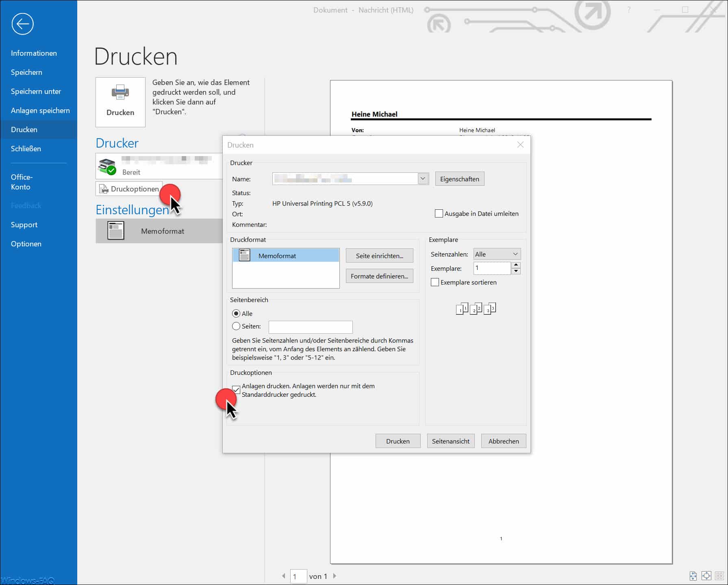Click Seite einrichten button
The width and height of the screenshot is (728, 585).
click(x=380, y=256)
